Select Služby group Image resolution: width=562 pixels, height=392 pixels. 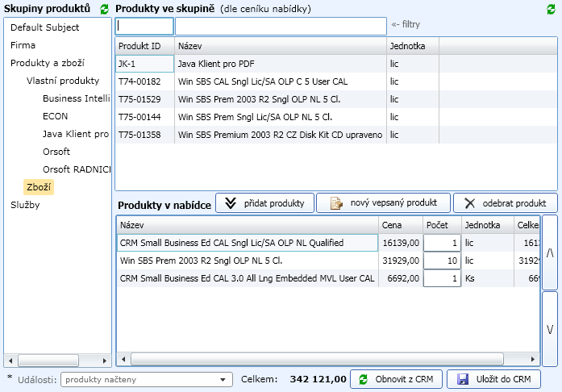tap(25, 205)
